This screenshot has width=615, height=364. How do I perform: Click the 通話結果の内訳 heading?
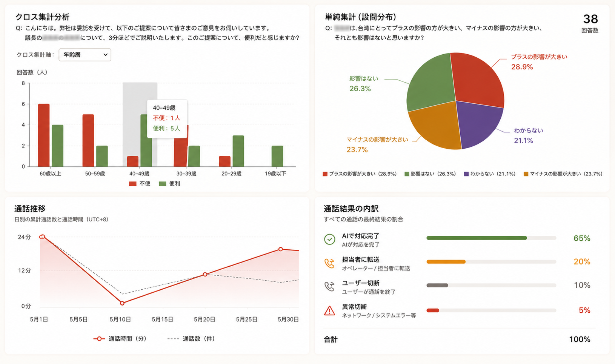351,209
